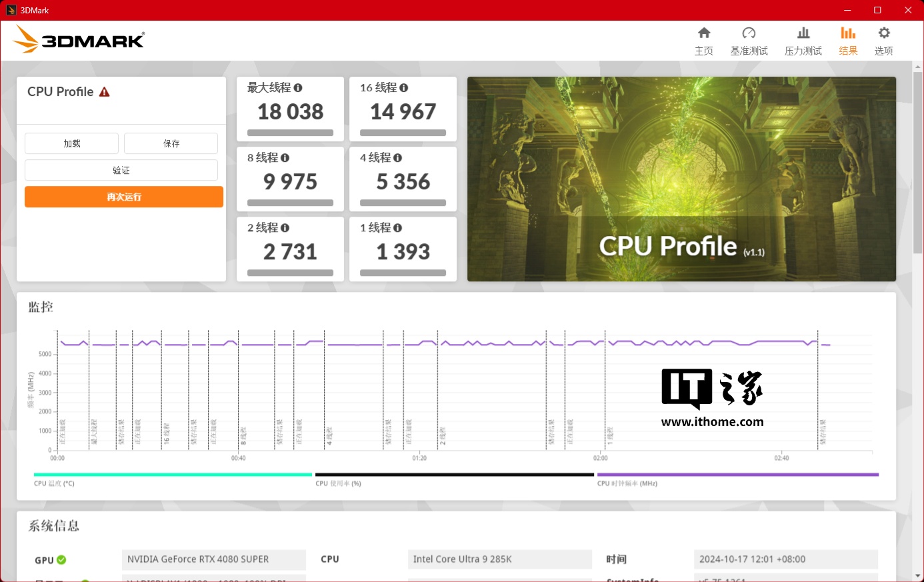Toggle the purple CPU clock frequency legend
The width and height of the screenshot is (924, 582).
737,475
